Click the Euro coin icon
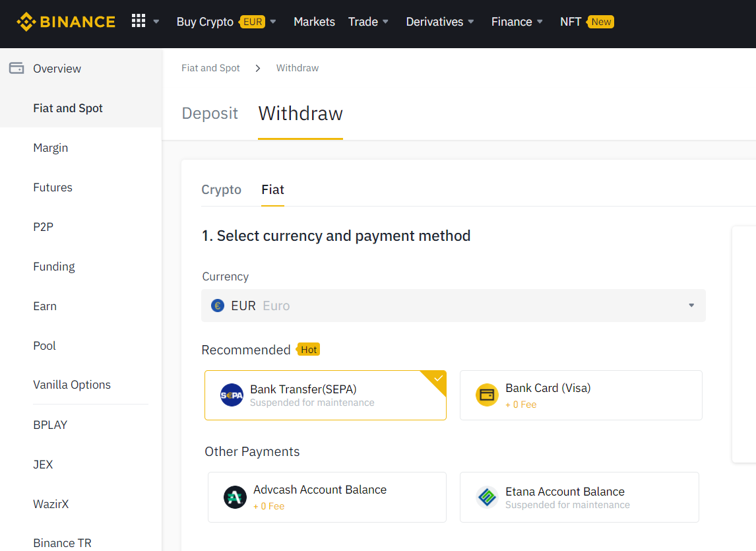The width and height of the screenshot is (756, 551). coord(218,306)
